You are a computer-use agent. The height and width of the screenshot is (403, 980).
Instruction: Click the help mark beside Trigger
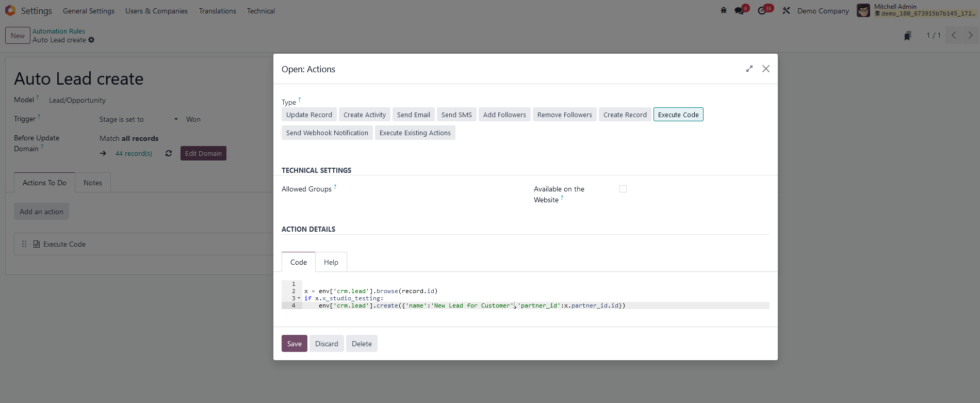coord(39,116)
